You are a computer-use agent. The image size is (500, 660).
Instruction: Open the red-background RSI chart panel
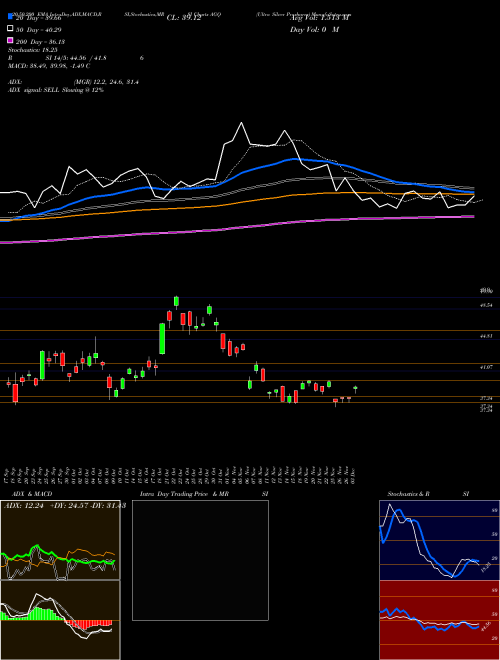point(439,620)
